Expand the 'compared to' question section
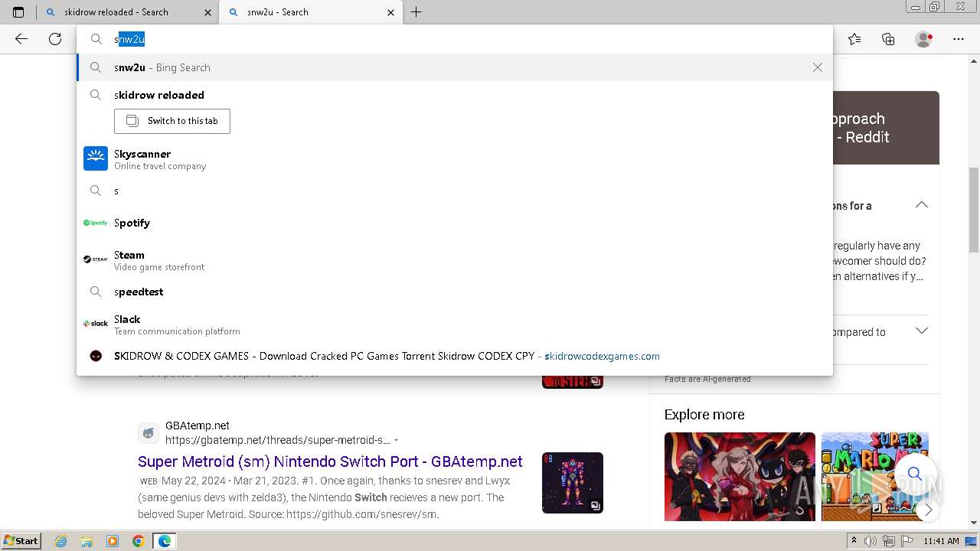The image size is (980, 551). [x=922, y=331]
